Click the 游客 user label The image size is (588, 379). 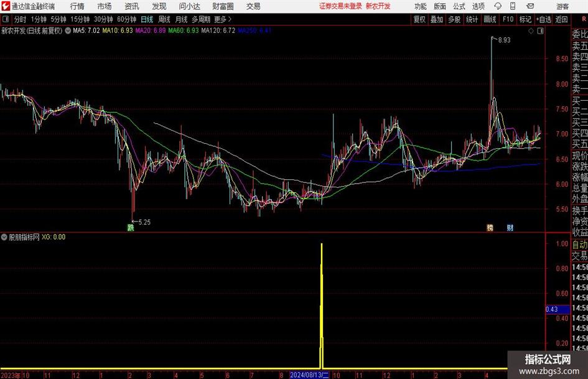[x=562, y=6]
